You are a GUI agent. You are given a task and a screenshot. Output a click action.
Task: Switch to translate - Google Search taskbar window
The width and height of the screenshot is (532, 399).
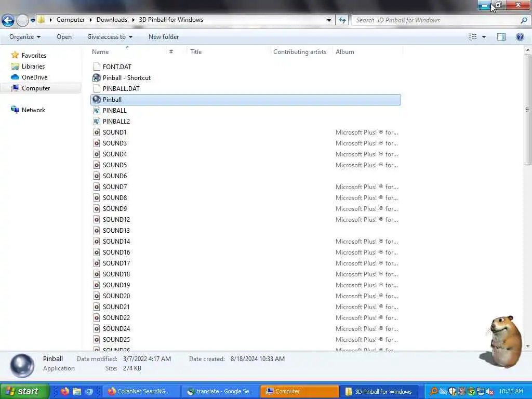[220, 392]
